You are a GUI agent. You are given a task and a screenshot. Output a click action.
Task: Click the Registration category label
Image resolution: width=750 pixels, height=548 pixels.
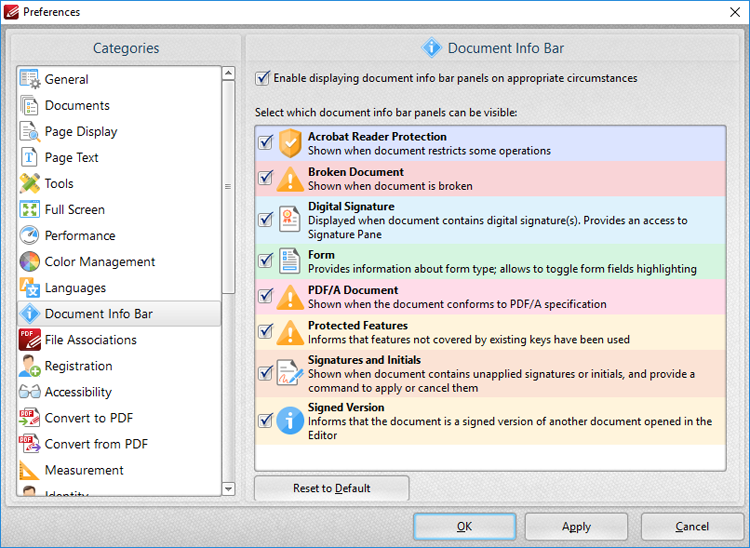coord(78,366)
